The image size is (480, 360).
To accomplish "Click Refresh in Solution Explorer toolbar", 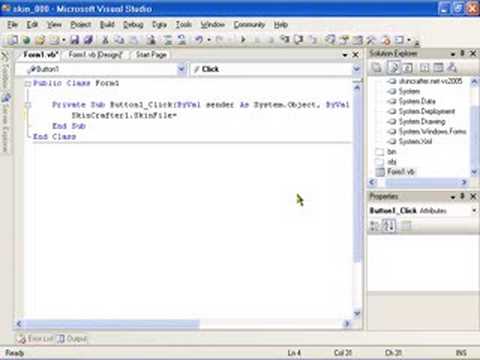I will (407, 68).
